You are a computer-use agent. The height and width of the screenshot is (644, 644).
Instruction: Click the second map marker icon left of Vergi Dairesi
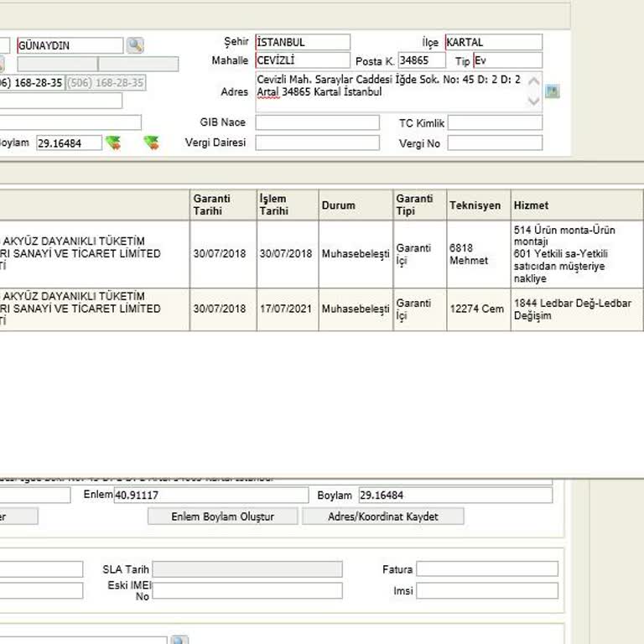[151, 143]
